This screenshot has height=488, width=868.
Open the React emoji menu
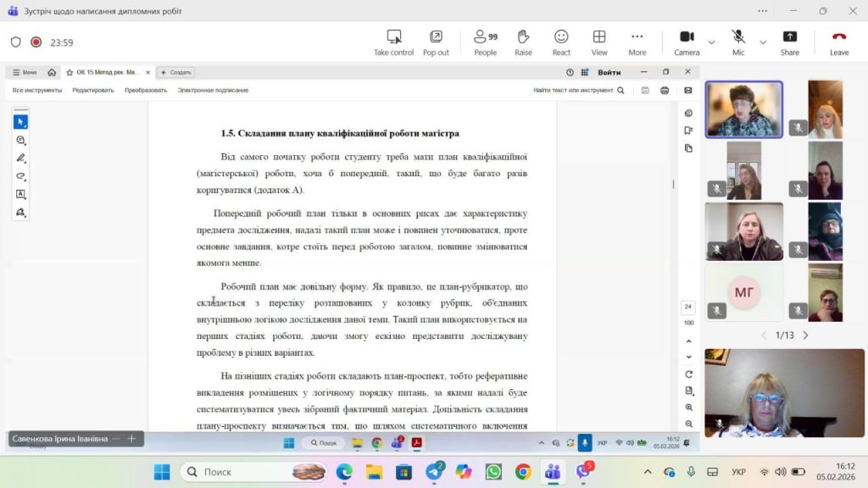coord(561,42)
